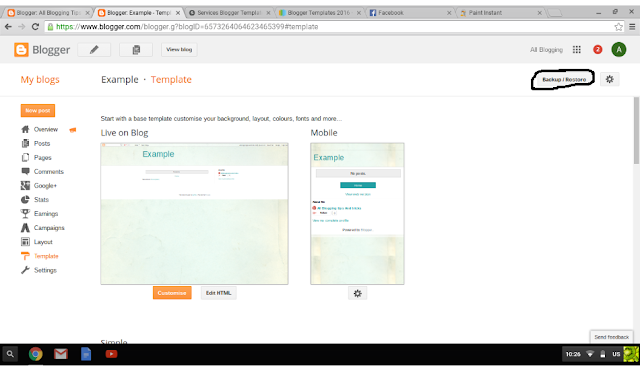Open the Google apps grid icon
The width and height of the screenshot is (640, 371).
[x=577, y=49]
